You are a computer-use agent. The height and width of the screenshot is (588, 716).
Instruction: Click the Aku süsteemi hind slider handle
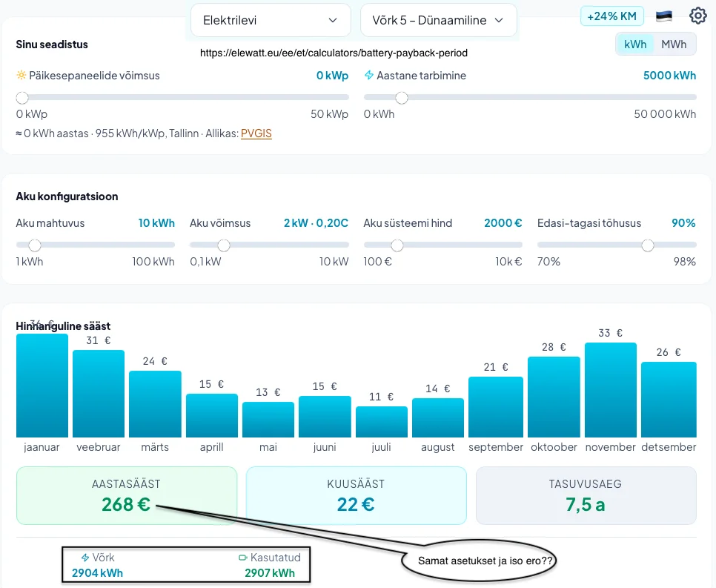tap(397, 245)
